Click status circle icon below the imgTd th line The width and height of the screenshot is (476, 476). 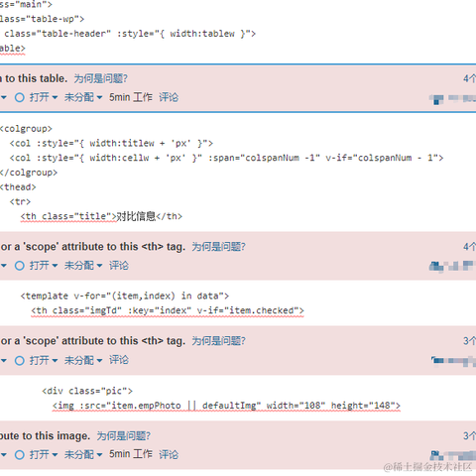pos(20,360)
